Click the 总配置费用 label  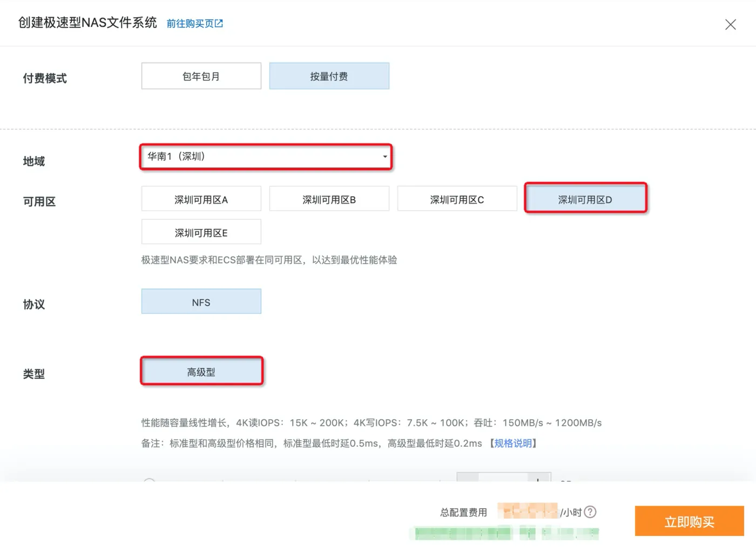(x=463, y=512)
